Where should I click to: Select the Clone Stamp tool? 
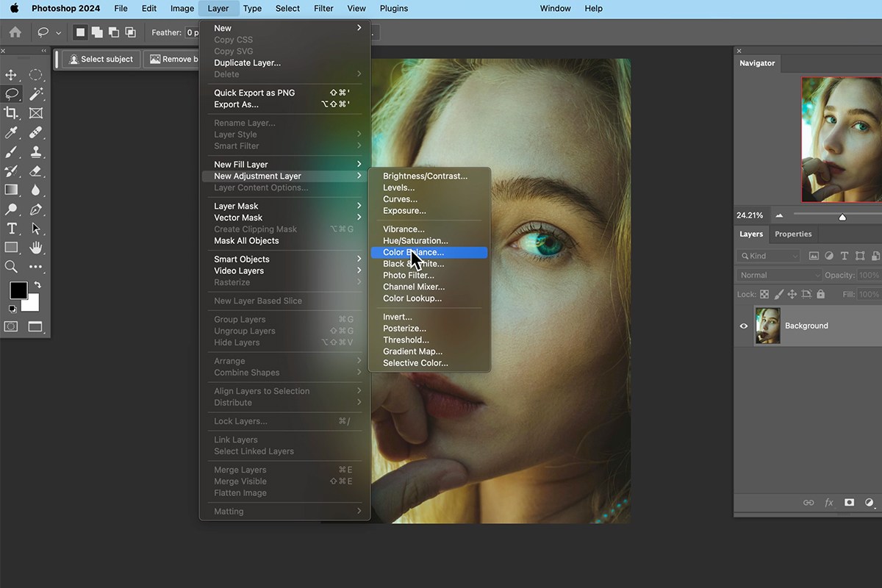click(35, 151)
